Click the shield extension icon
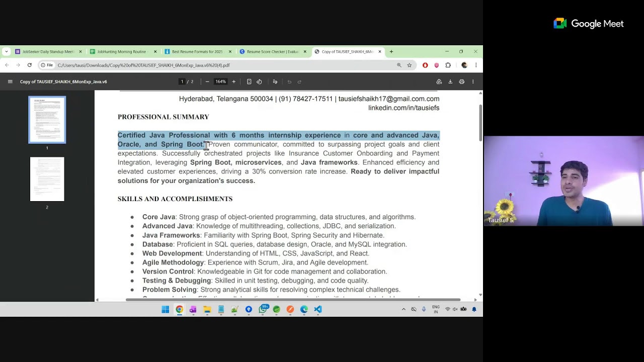Image resolution: width=644 pixels, height=362 pixels. [436, 65]
